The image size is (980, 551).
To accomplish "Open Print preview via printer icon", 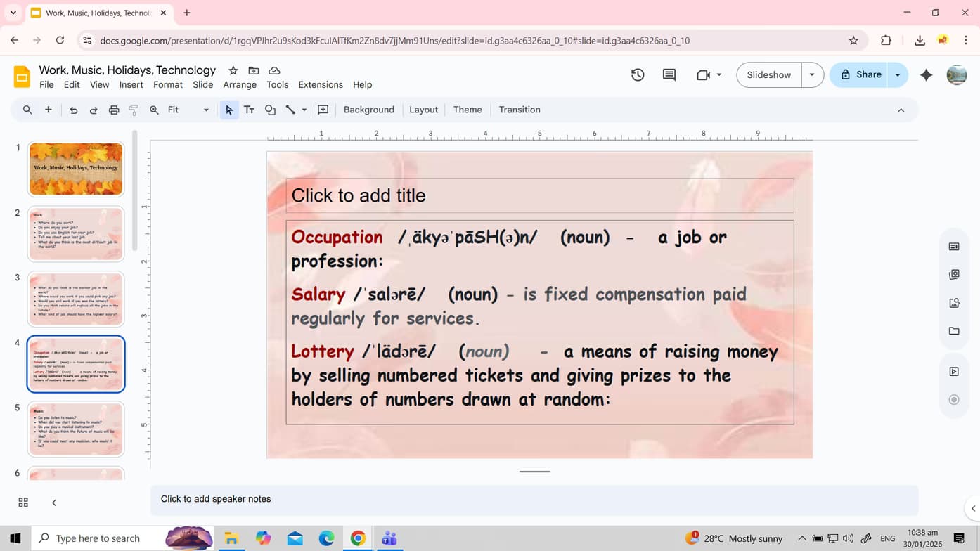I will (x=113, y=110).
